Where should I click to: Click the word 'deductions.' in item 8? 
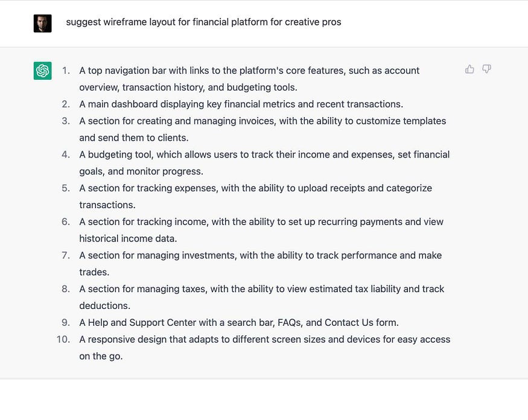pyautogui.click(x=105, y=306)
